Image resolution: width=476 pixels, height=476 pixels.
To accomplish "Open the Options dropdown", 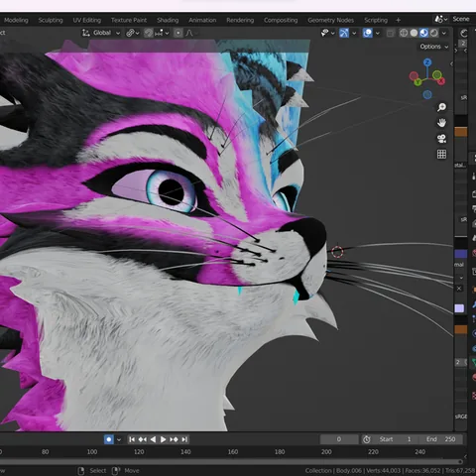I will pyautogui.click(x=434, y=47).
